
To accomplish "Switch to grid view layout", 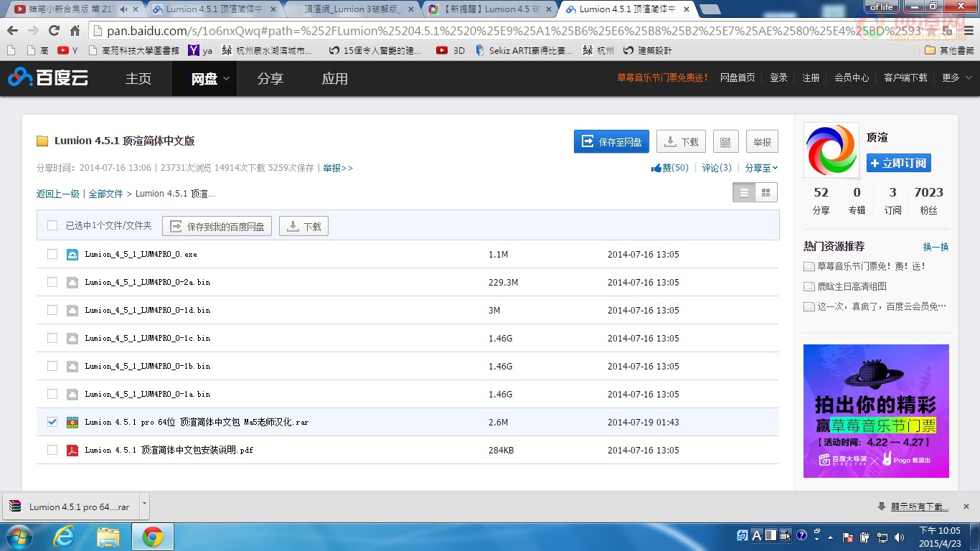I will 766,192.
